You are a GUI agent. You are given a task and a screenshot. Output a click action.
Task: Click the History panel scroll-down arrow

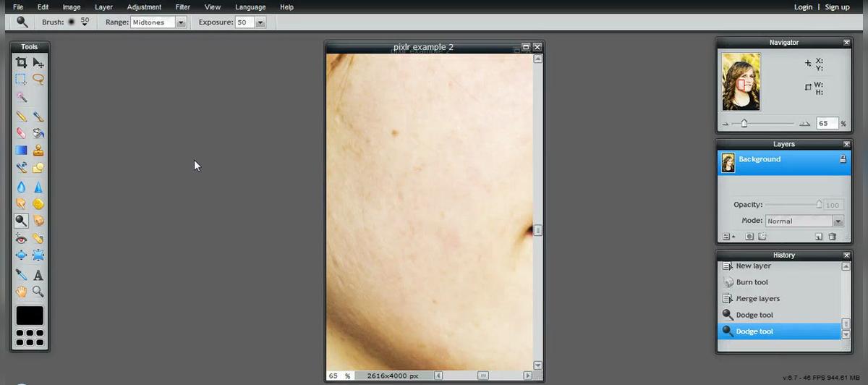846,334
